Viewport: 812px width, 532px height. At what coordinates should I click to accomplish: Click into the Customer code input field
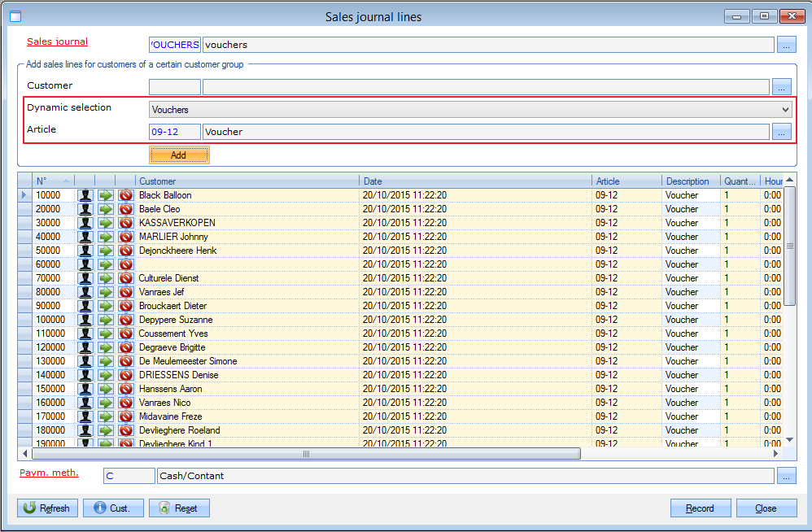175,87
